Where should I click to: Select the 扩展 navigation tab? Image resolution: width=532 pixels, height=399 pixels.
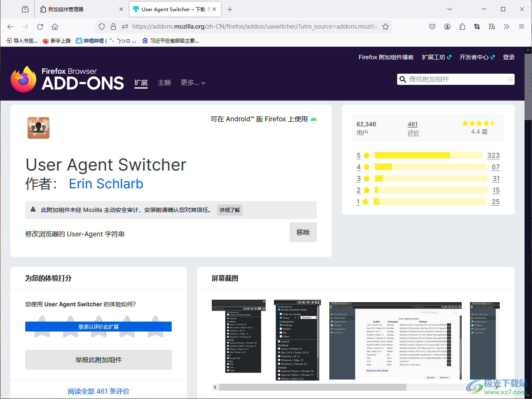coord(141,83)
